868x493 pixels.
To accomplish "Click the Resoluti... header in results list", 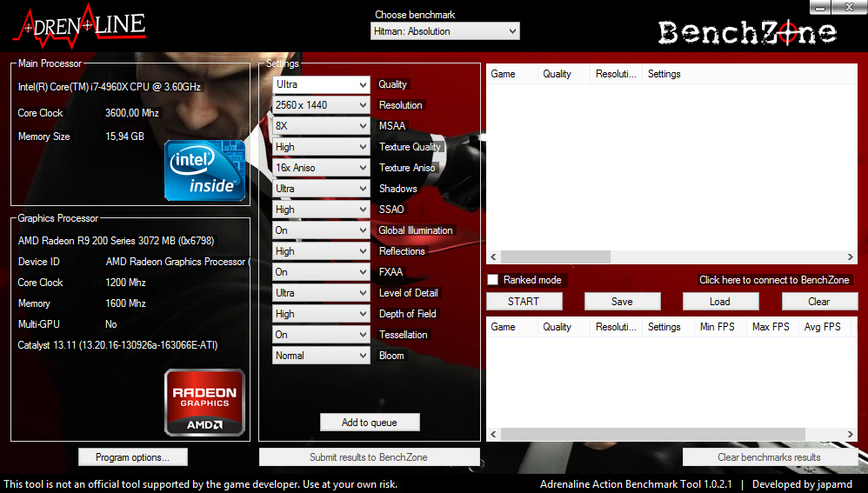I will 616,327.
